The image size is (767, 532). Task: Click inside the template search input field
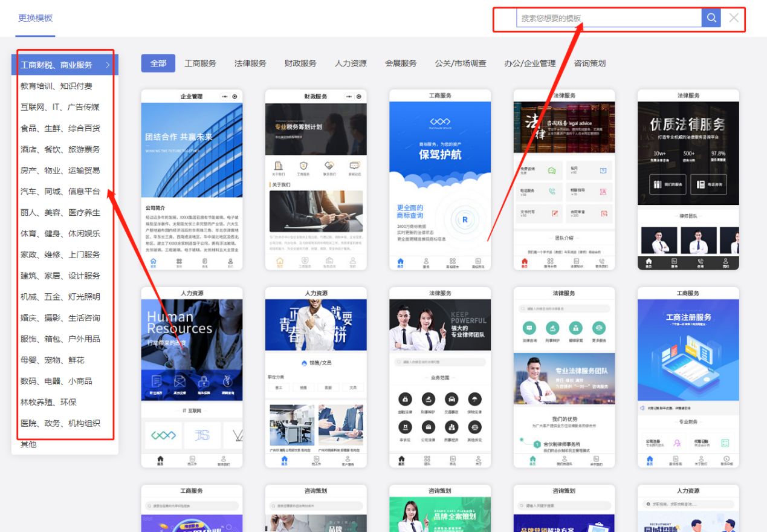click(604, 18)
